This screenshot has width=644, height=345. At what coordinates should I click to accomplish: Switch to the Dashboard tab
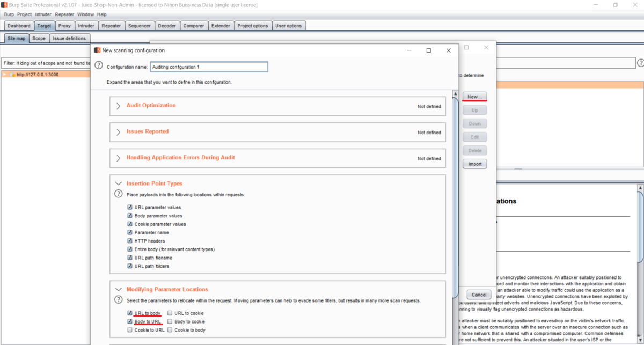click(x=19, y=26)
